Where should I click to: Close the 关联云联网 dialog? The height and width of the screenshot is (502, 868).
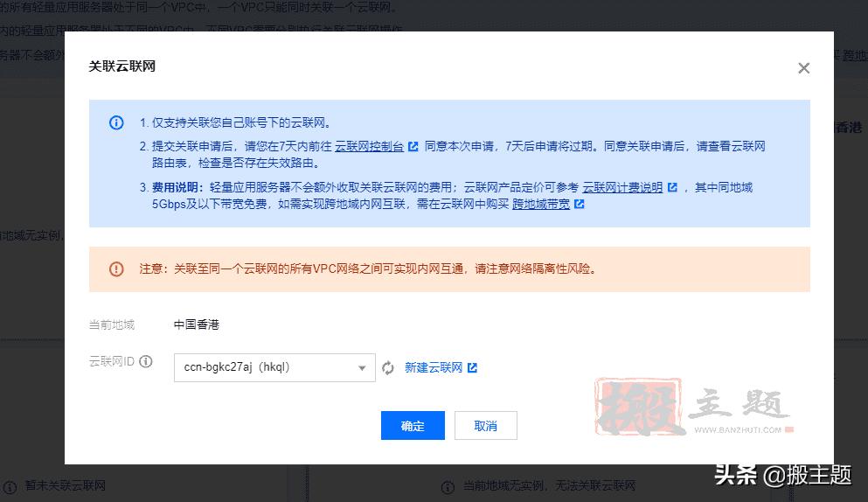coord(804,68)
